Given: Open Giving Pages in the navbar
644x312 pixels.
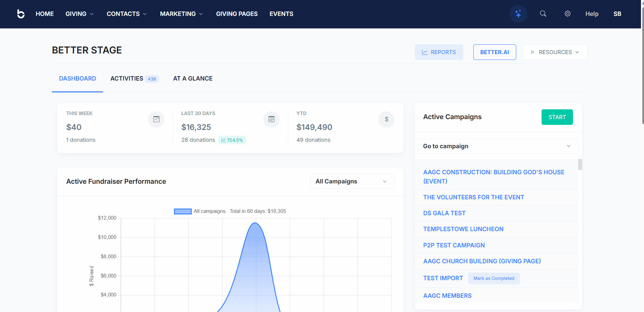Looking at the screenshot, I should (x=237, y=14).
